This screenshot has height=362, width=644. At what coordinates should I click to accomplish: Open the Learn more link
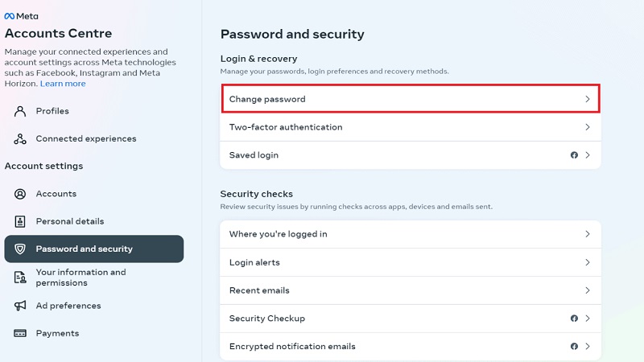click(63, 84)
